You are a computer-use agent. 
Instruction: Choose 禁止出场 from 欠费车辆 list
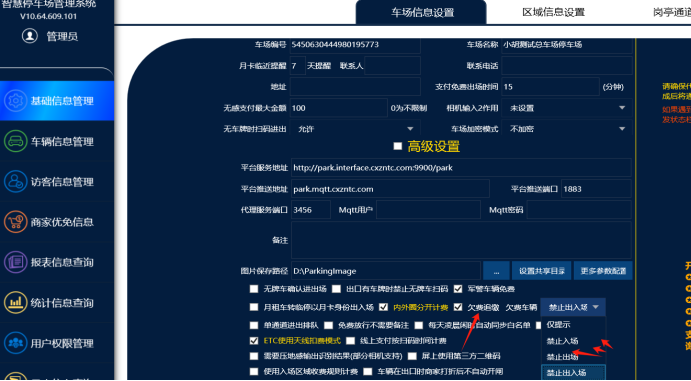pyautogui.click(x=573, y=357)
